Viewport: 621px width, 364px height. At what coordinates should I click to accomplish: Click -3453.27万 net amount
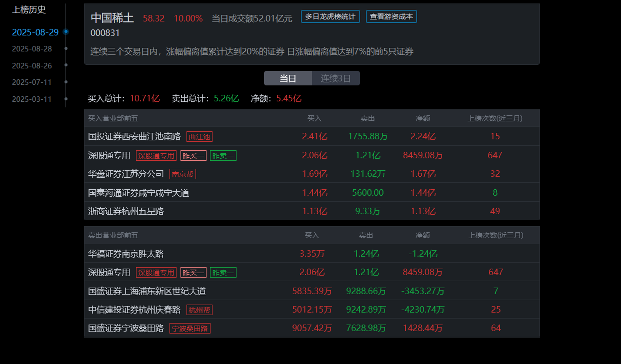click(x=423, y=291)
